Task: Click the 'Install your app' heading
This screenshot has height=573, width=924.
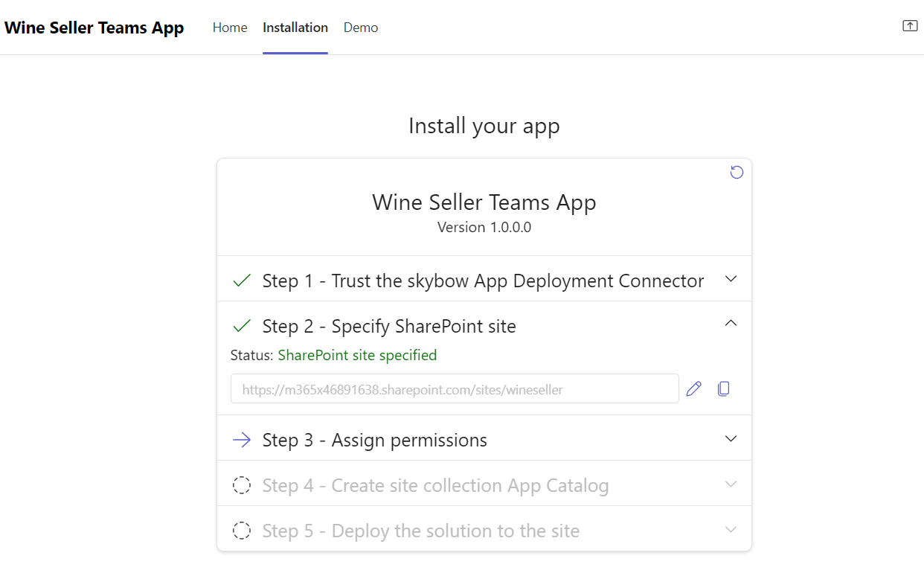Action: click(484, 126)
